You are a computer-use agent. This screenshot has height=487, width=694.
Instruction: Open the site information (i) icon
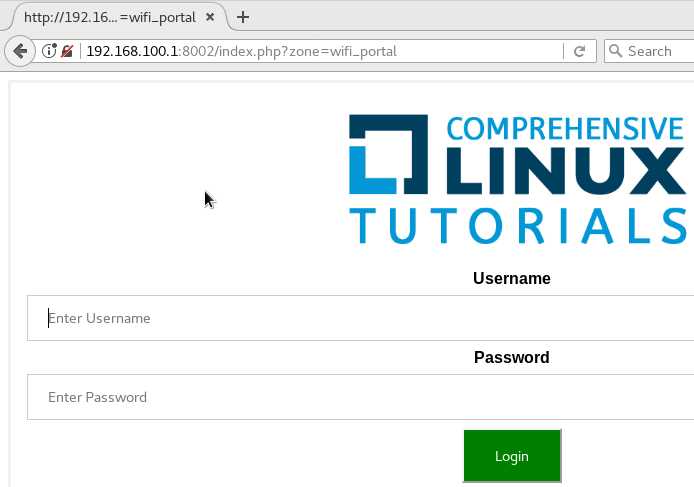tap(49, 51)
